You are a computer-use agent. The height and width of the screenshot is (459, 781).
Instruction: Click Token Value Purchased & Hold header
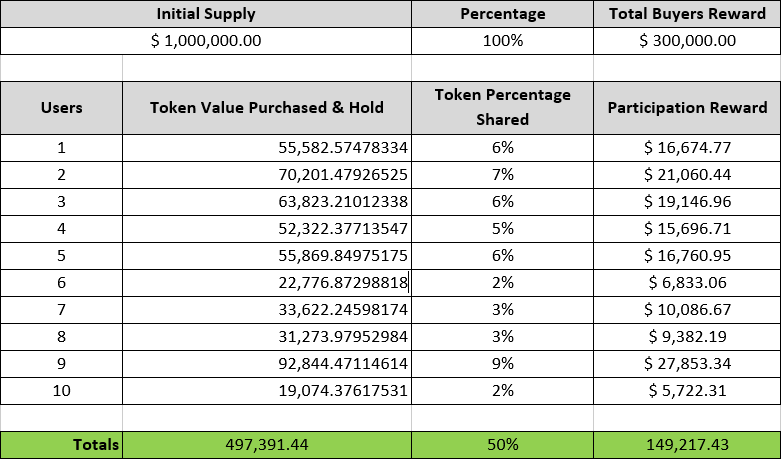tap(266, 107)
